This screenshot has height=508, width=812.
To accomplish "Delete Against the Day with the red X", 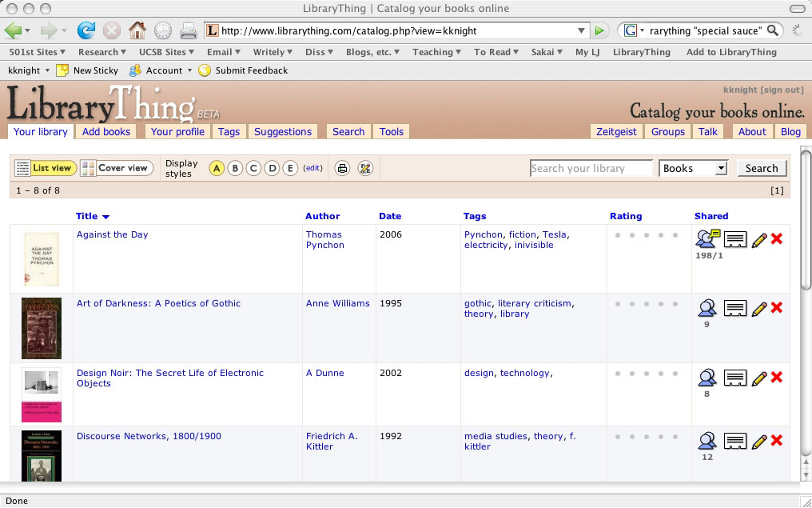I will click(x=776, y=238).
